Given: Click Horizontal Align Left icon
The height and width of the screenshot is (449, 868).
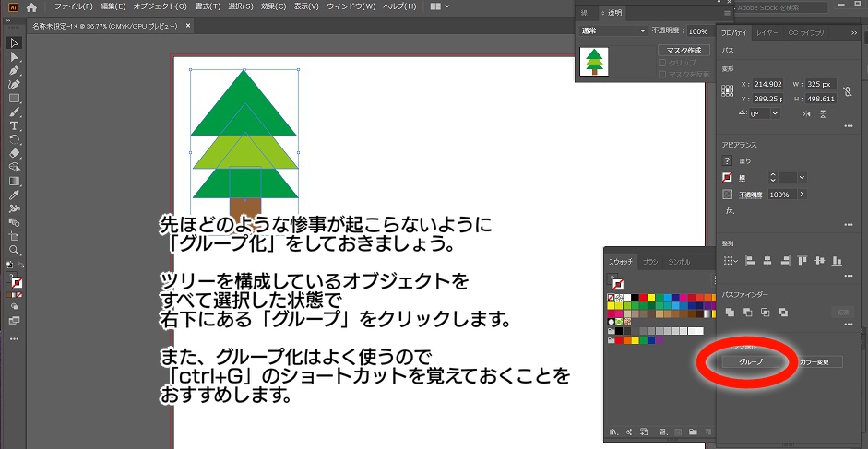Looking at the screenshot, I should point(750,260).
